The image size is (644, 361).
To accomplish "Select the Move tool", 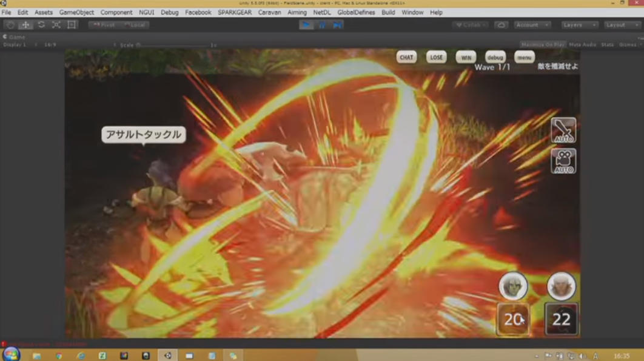I will click(25, 25).
